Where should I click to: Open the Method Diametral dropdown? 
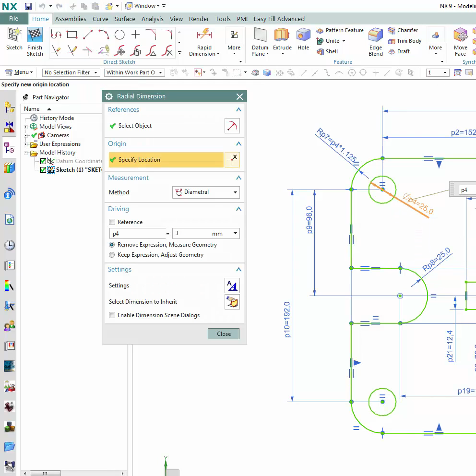pyautogui.click(x=206, y=192)
